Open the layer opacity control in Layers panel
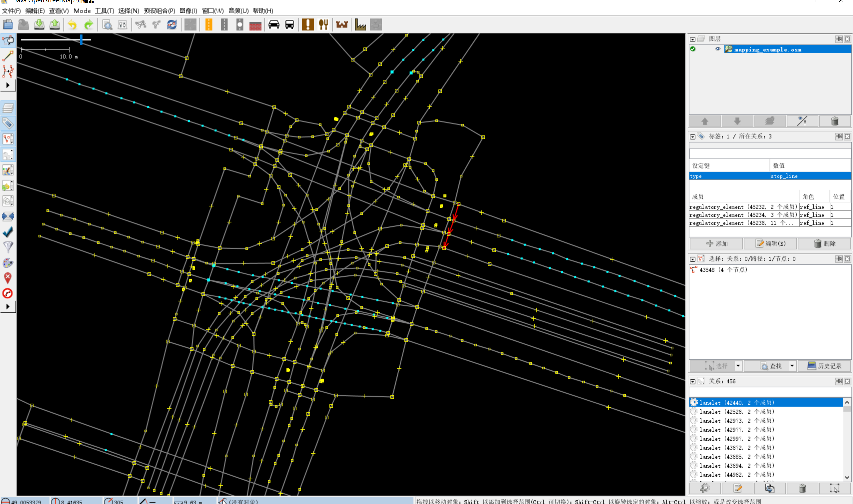Viewport: 853px width, 504px height. pyautogui.click(x=802, y=121)
